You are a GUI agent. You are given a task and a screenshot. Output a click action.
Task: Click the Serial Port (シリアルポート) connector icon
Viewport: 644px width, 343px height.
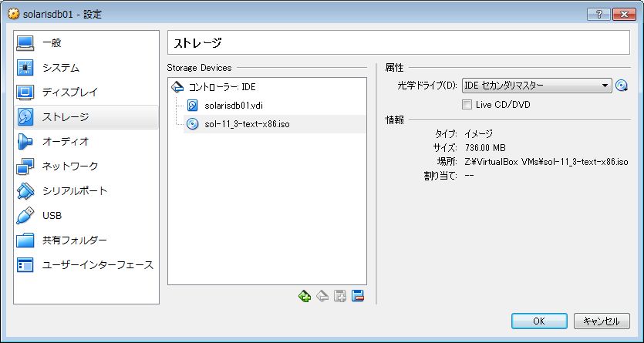click(25, 191)
